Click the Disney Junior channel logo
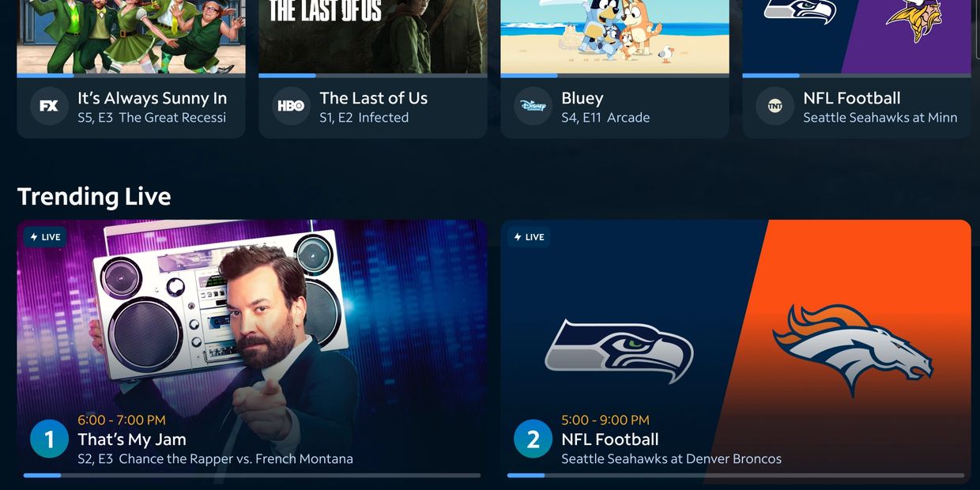980x490 pixels. tap(533, 106)
